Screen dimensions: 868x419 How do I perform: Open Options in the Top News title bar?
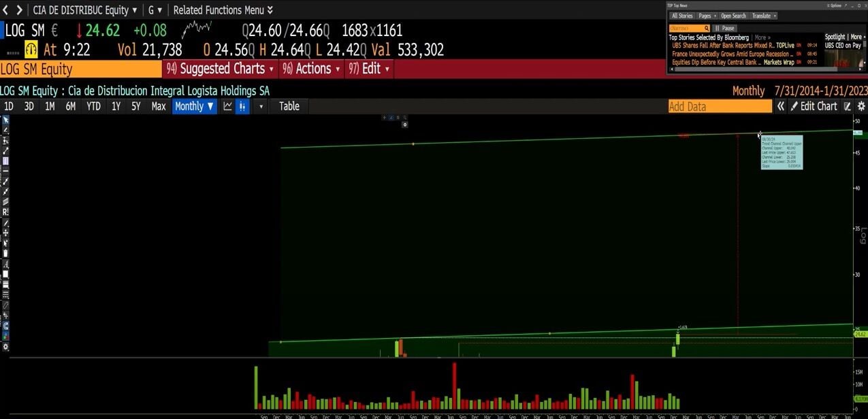coord(835,6)
